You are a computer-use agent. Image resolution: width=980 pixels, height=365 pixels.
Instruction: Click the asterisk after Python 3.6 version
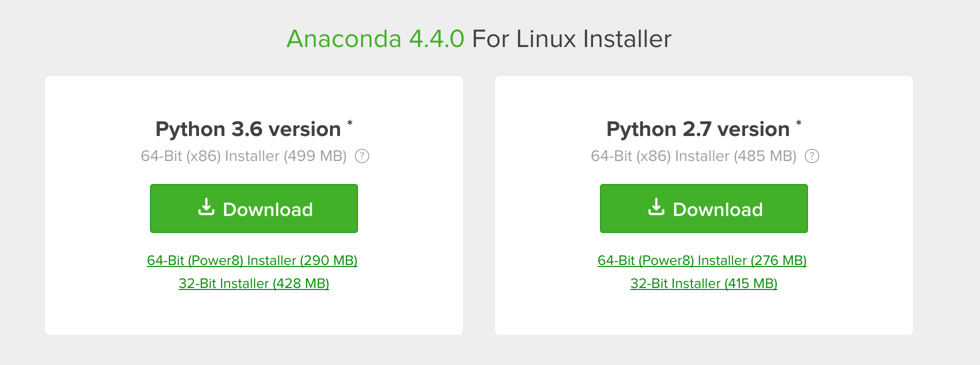coord(350,123)
